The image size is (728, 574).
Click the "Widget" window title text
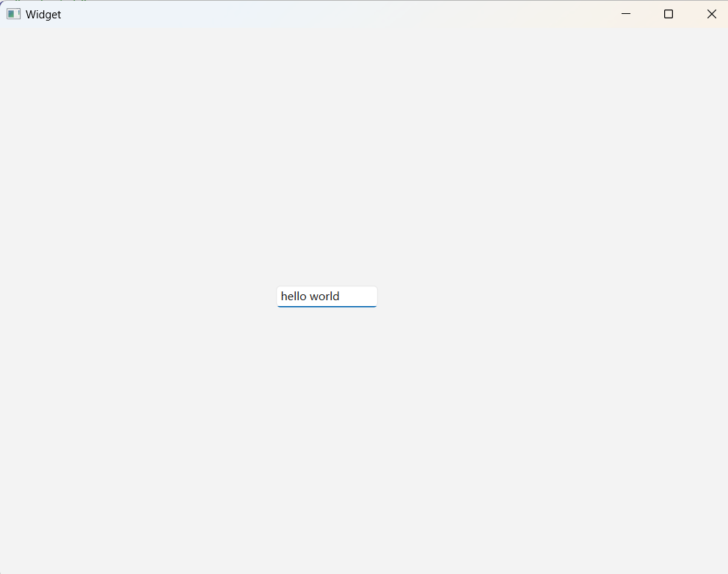point(43,15)
